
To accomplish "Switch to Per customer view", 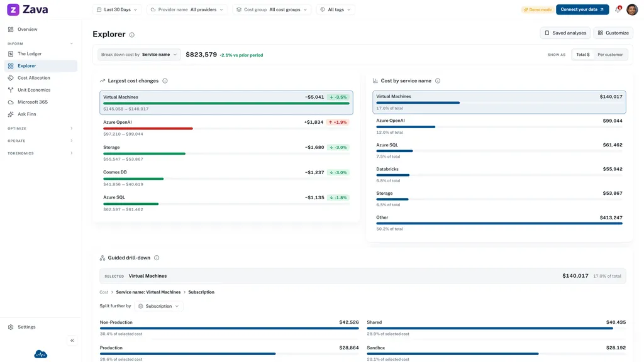I will 610,55.
